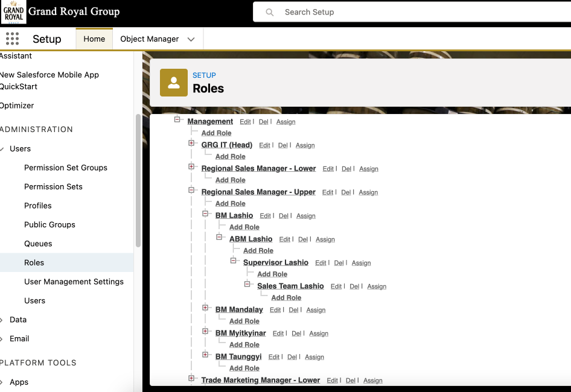Click the Roles user icon
571x392 pixels.
(x=174, y=83)
